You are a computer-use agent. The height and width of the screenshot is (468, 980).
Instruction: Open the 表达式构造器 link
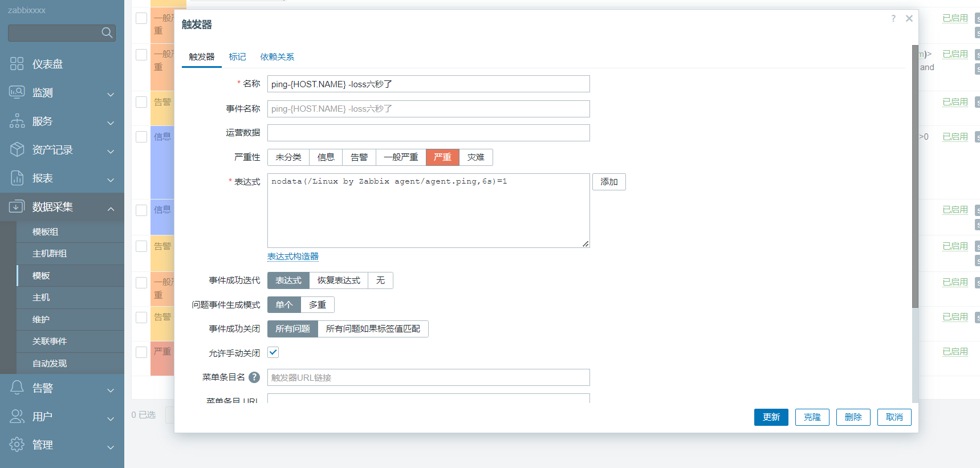coord(293,257)
